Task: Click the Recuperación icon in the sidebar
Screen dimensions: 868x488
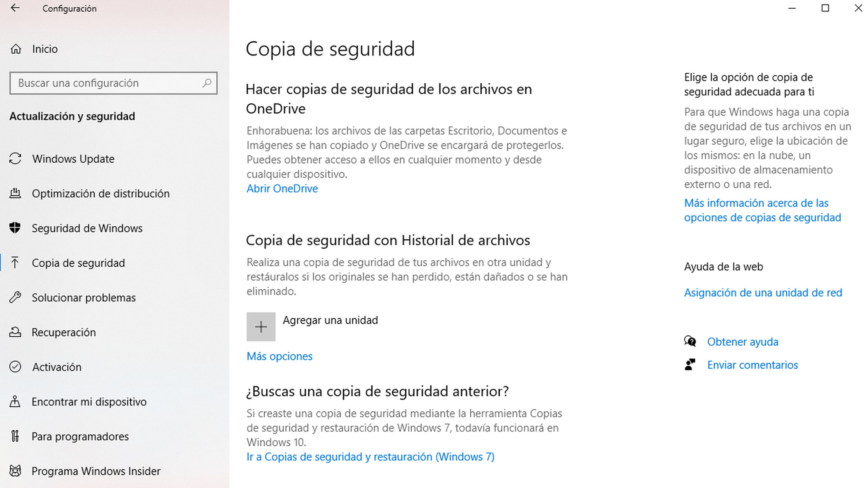Action: (x=15, y=332)
